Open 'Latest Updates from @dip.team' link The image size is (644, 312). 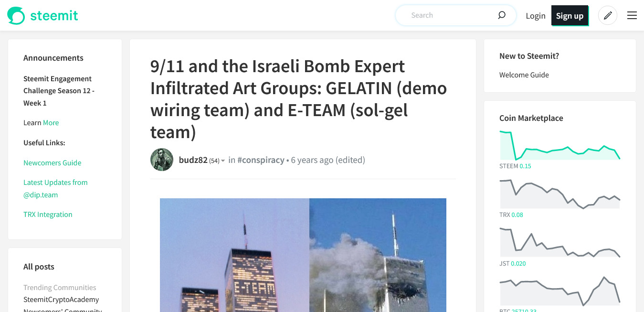[x=55, y=189]
